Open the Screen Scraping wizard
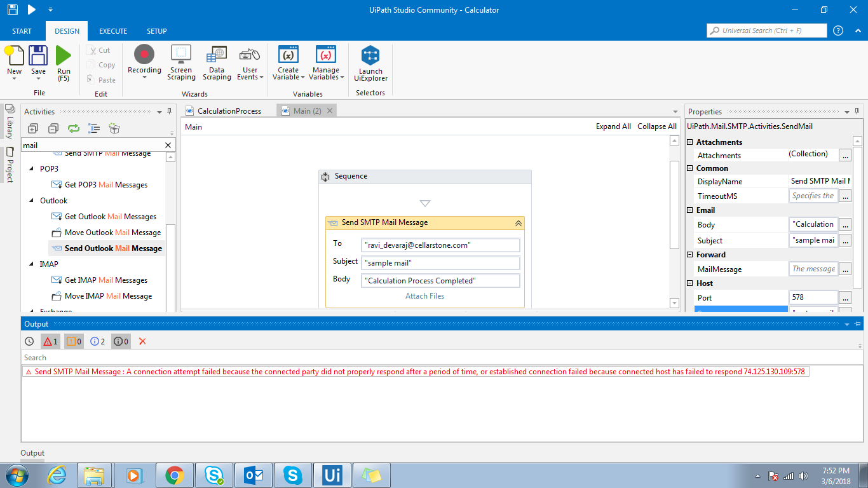 pos(181,62)
